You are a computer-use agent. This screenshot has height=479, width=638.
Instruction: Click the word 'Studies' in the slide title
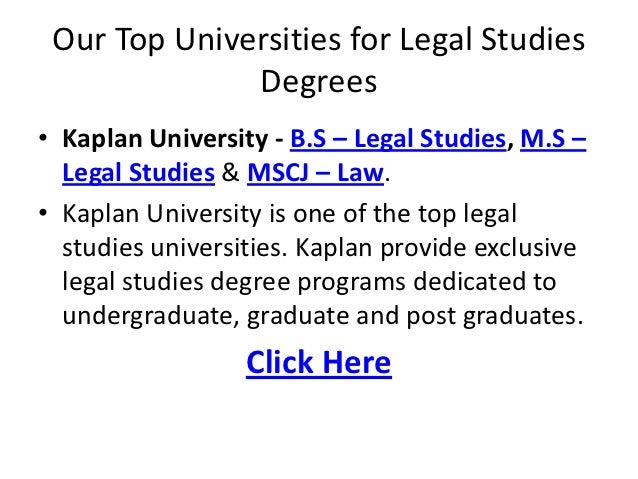tap(533, 39)
